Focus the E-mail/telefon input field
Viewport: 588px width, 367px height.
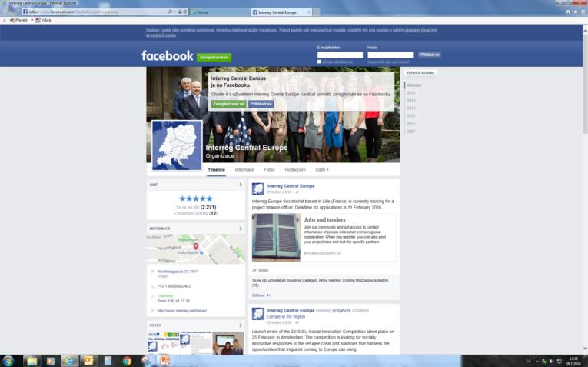341,55
